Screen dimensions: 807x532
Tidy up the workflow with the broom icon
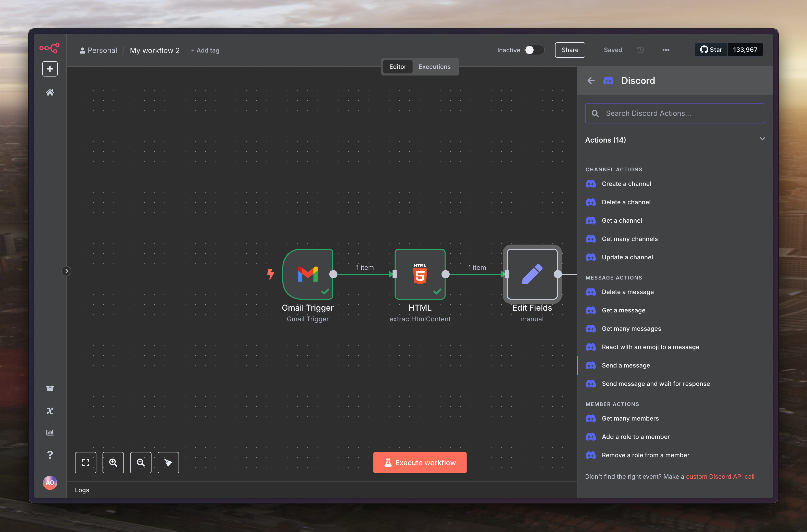[x=168, y=462]
